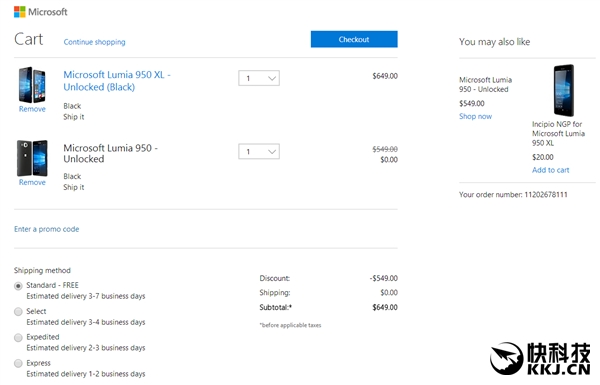Click the struck-through $549.00 price
This screenshot has height=385, width=600.
[385, 149]
